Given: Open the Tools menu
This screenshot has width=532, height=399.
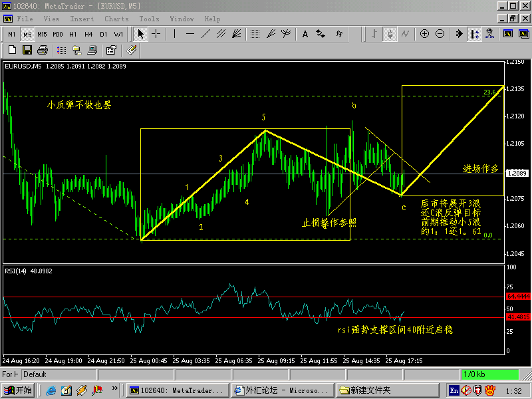Looking at the screenshot, I should click(149, 19).
